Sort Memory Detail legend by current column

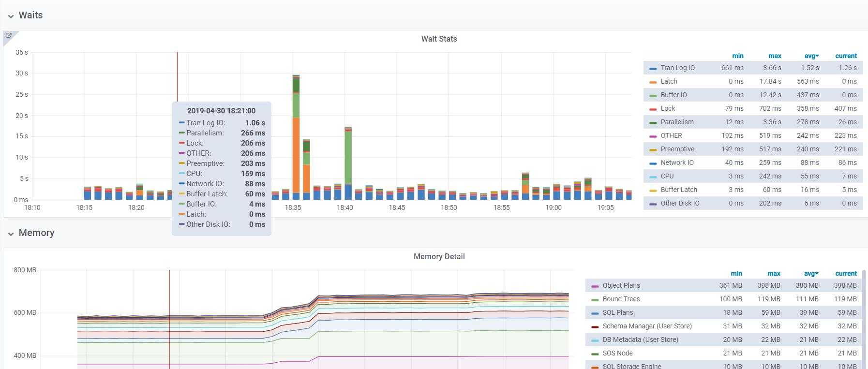[846, 274]
